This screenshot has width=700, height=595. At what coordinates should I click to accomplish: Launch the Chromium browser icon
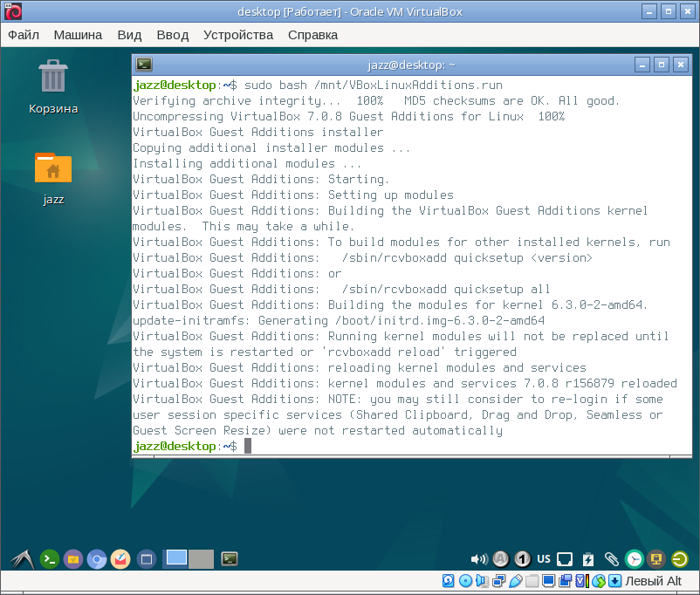tap(96, 559)
